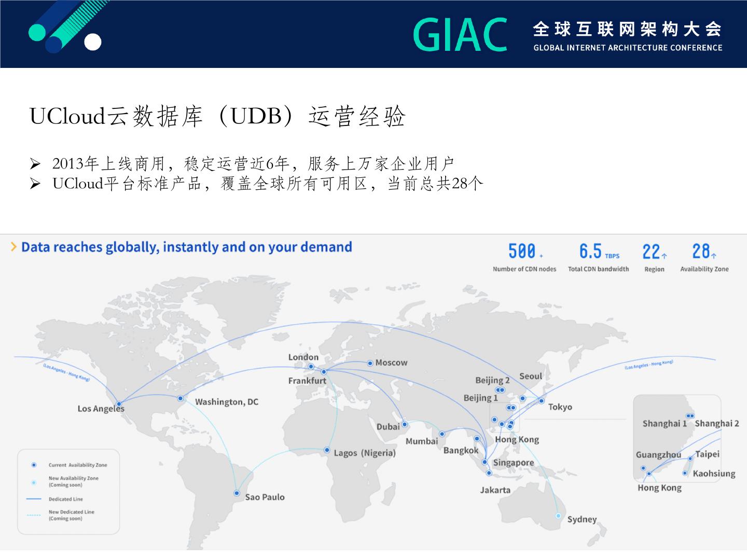Click the "Total CDN bandwidth" caption
The width and height of the screenshot is (747, 560).
click(x=598, y=269)
